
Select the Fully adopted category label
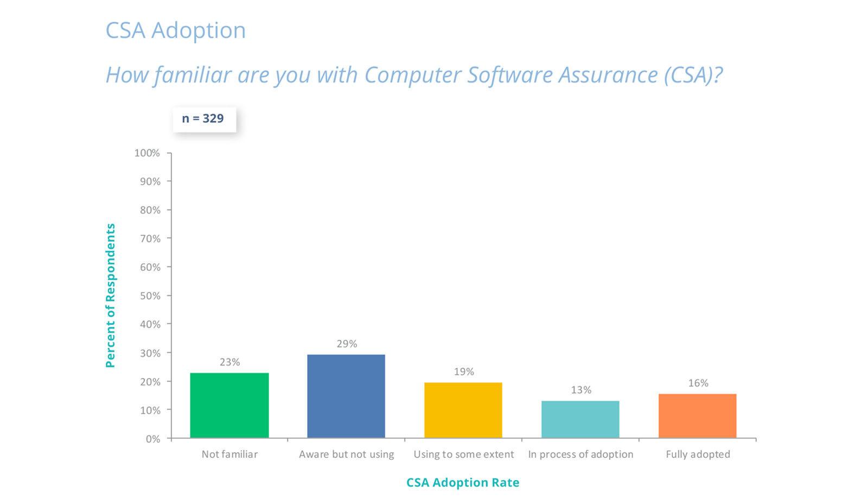(698, 454)
